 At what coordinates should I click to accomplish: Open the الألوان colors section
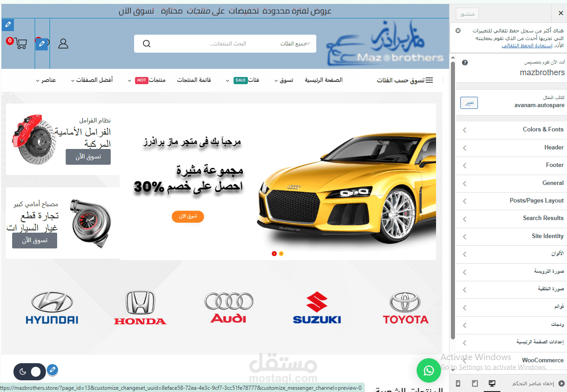[511, 254]
